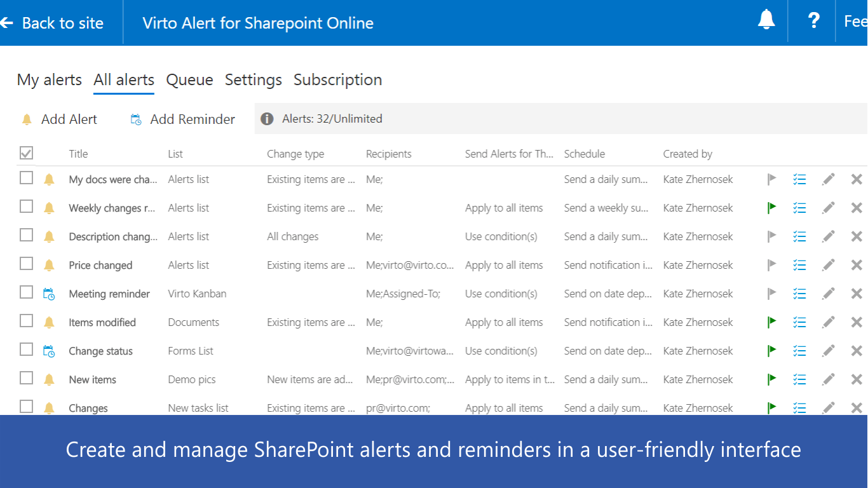Edit the My docs were changed alert
Viewport: 868px width, 488px height.
[828, 179]
